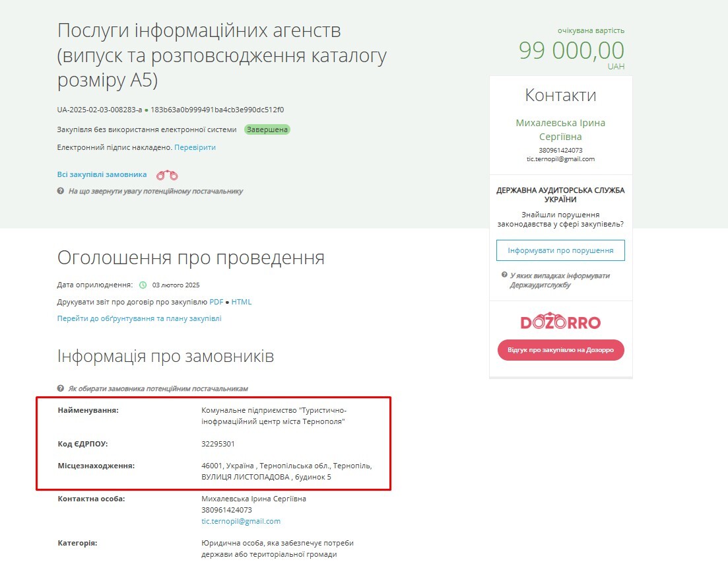Open the HTML contract report

tap(242, 302)
